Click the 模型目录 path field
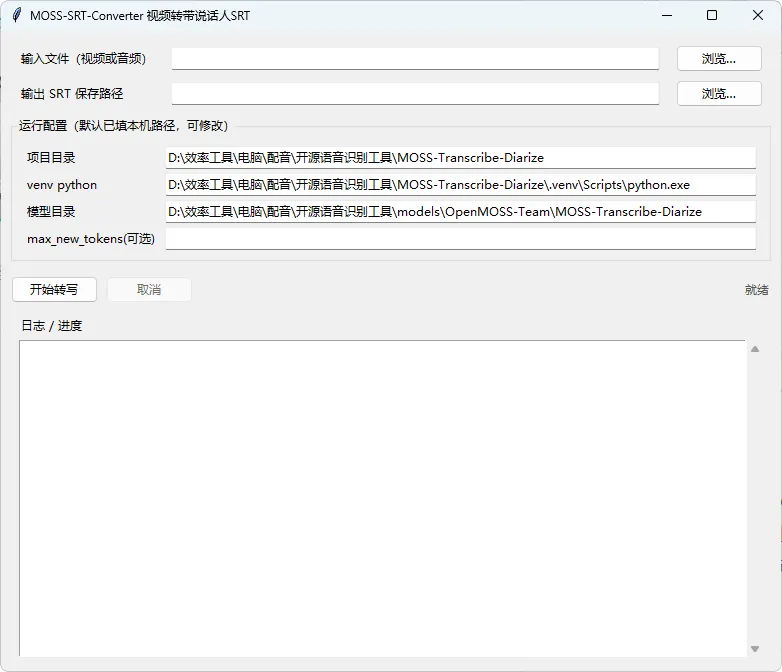This screenshot has height=672, width=782. click(x=460, y=212)
